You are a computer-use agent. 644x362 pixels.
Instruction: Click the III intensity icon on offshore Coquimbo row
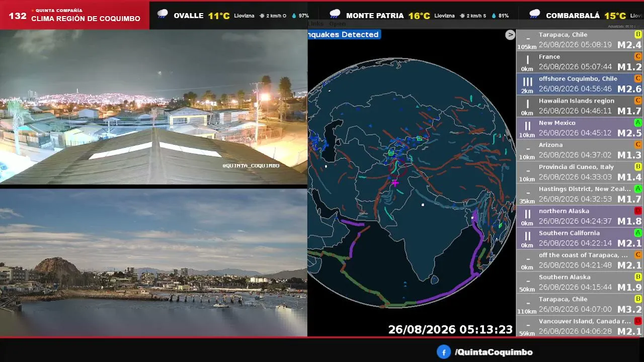[527, 82]
